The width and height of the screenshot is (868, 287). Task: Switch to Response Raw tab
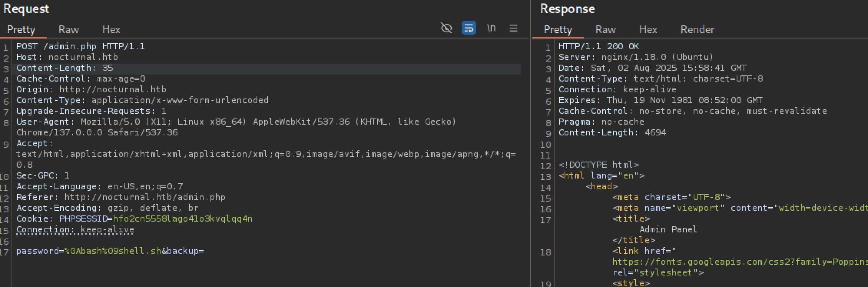(x=606, y=30)
